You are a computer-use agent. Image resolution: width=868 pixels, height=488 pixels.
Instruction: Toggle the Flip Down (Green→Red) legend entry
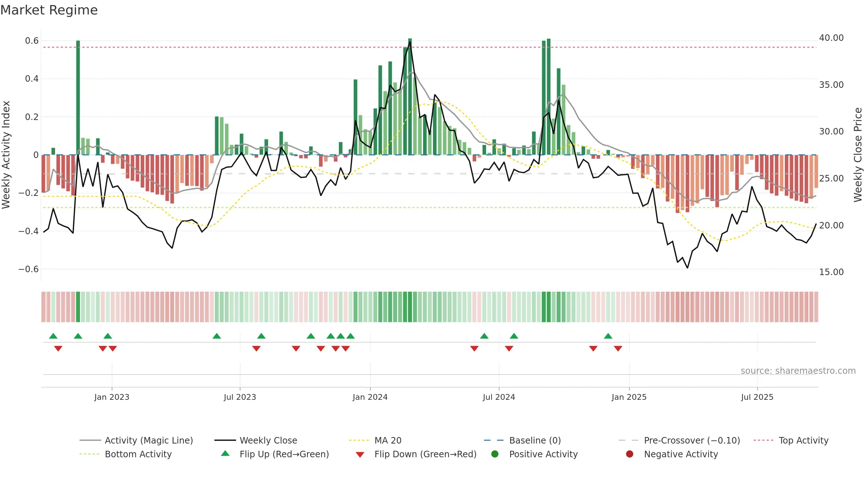pos(416,454)
